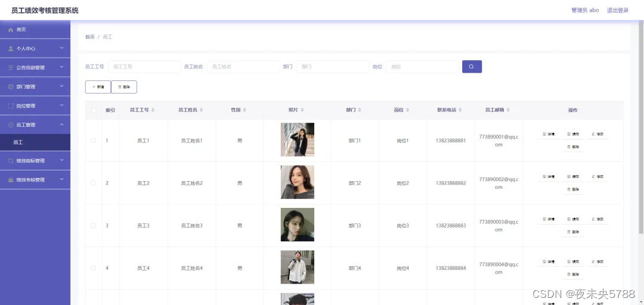
Task: Check the checkbox for row 员工3
Action: [93, 226]
